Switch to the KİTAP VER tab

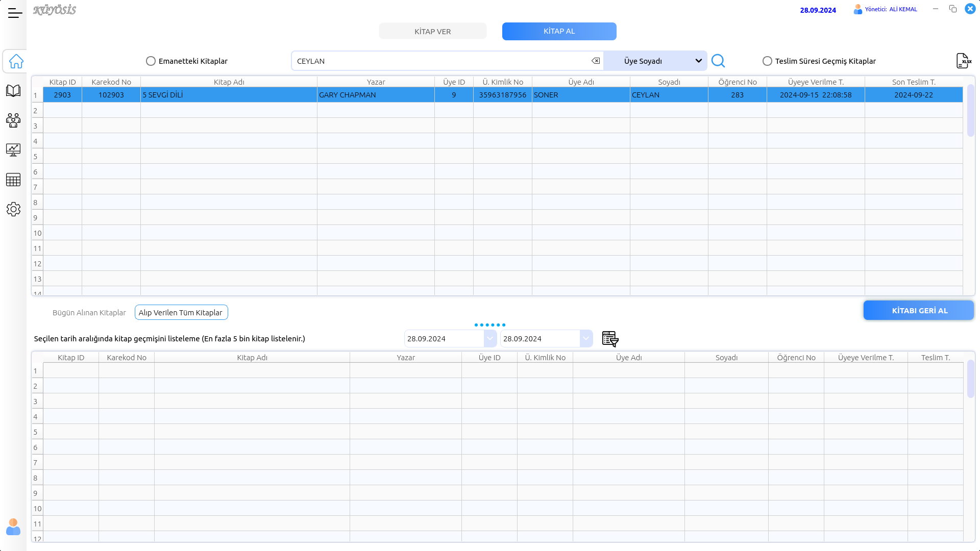(432, 32)
